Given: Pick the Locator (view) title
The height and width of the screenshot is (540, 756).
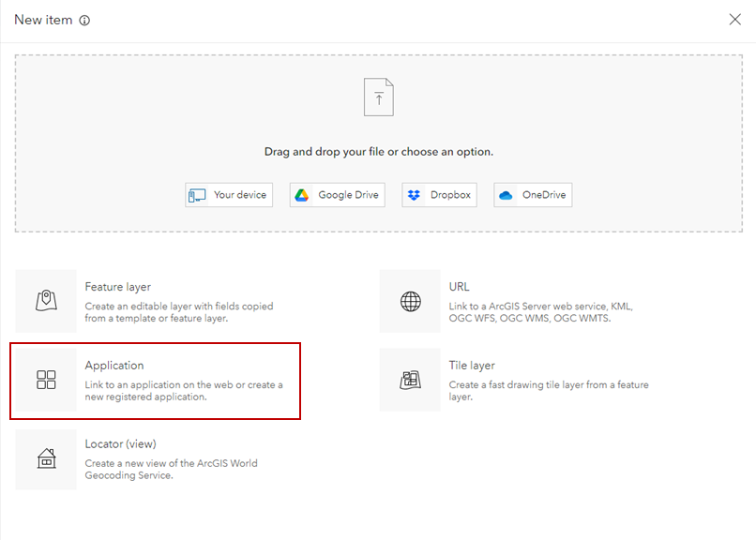Looking at the screenshot, I should click(x=120, y=444).
